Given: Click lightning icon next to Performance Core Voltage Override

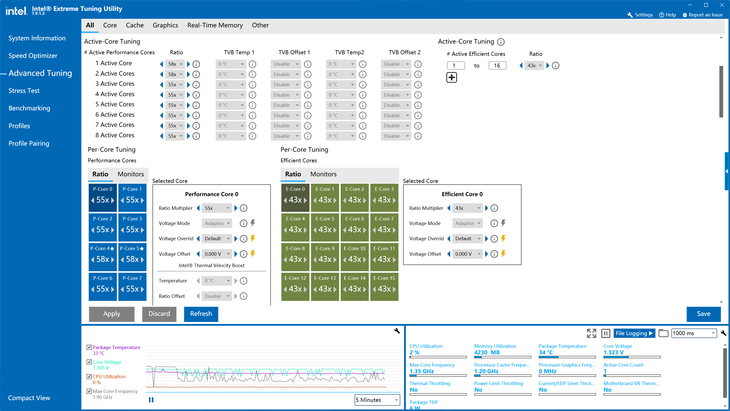Looking at the screenshot, I should 253,238.
